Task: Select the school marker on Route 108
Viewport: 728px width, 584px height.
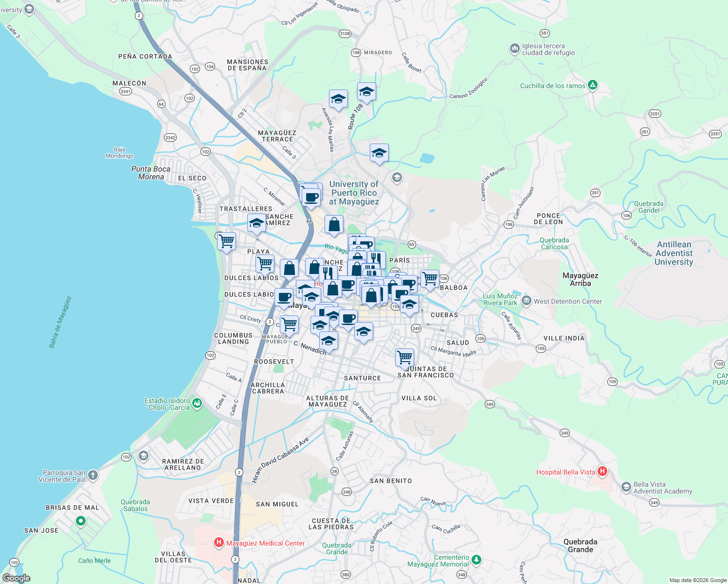Action: [366, 92]
